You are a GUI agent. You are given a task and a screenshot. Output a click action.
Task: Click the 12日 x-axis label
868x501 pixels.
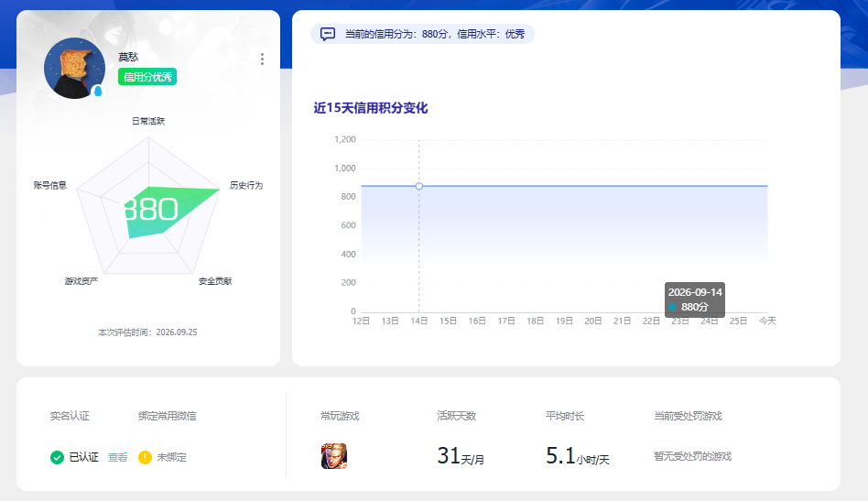[361, 321]
